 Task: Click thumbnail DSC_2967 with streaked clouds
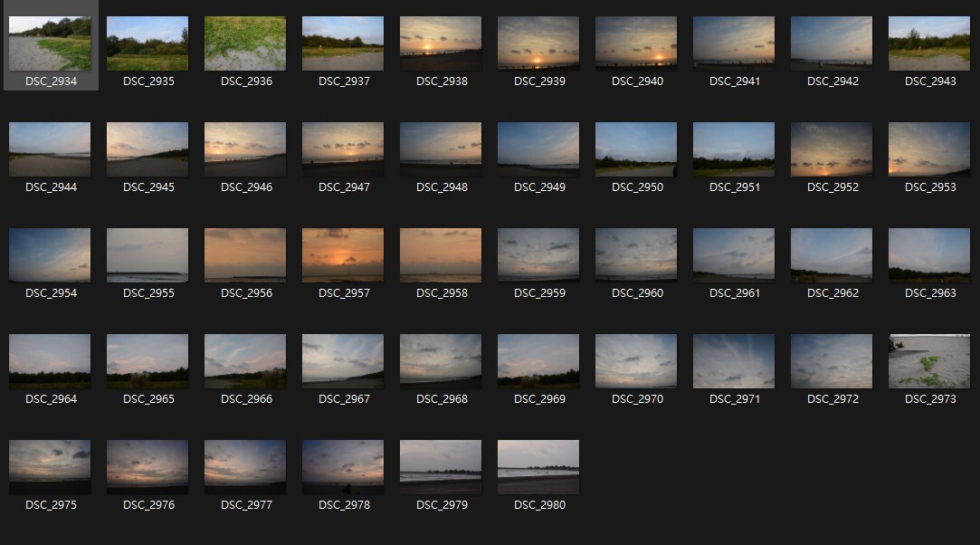343,360
